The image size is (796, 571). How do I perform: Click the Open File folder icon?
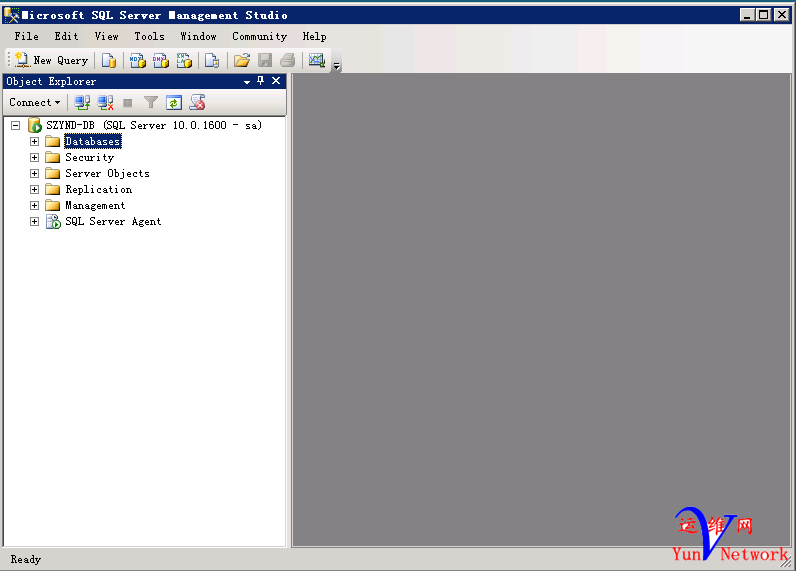click(242, 60)
